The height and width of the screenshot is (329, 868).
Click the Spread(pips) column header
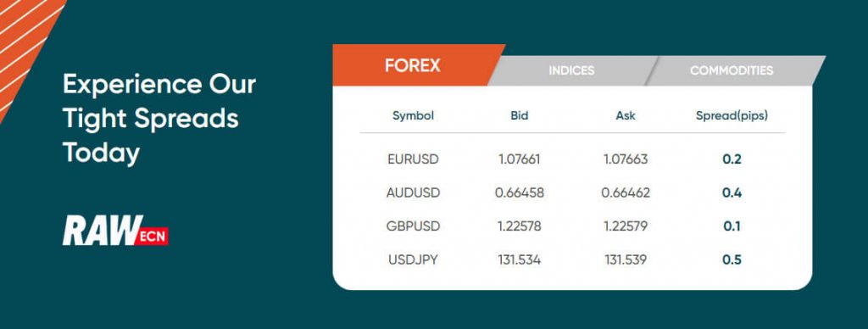tap(732, 116)
